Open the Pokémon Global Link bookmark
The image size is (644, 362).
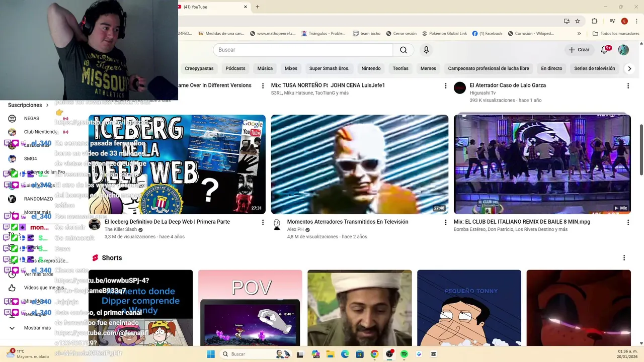point(444,34)
